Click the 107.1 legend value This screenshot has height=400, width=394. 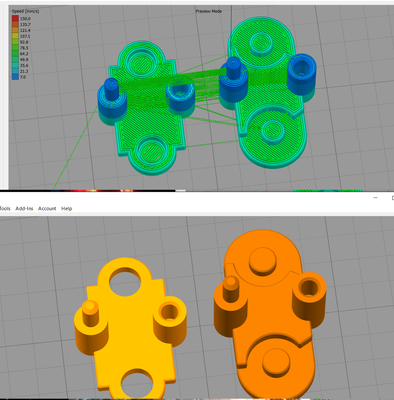[25, 36]
